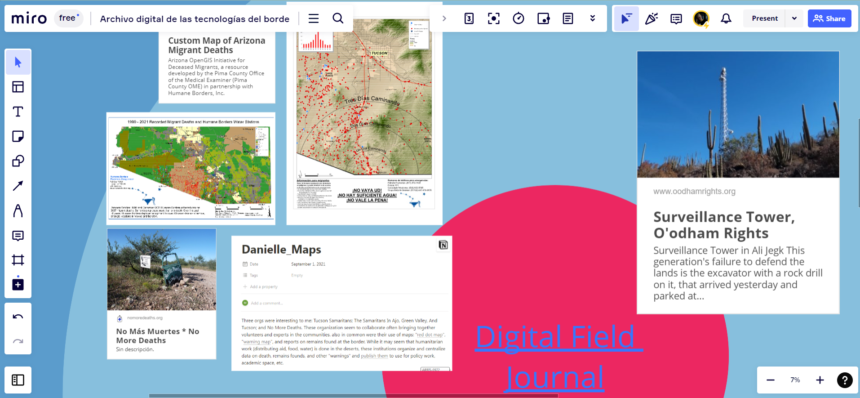The height and width of the screenshot is (398, 860).
Task: Toggle the frames side panel
Action: pos(18,380)
